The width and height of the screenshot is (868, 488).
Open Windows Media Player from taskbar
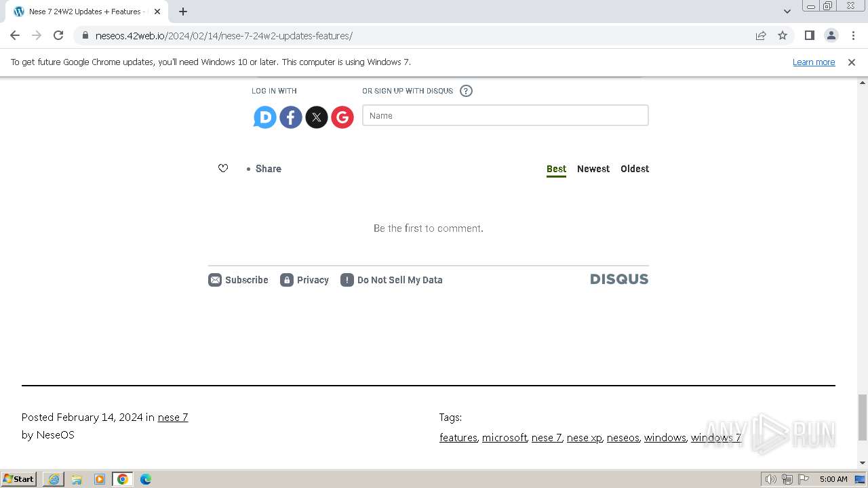coord(100,479)
